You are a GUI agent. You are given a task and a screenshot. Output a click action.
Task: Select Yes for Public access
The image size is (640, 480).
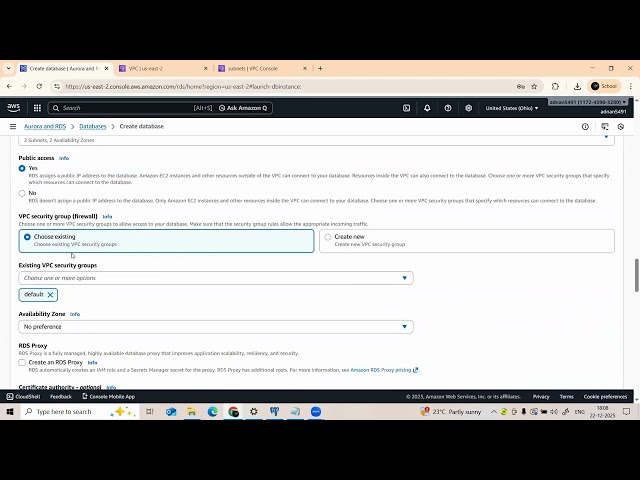click(x=22, y=168)
